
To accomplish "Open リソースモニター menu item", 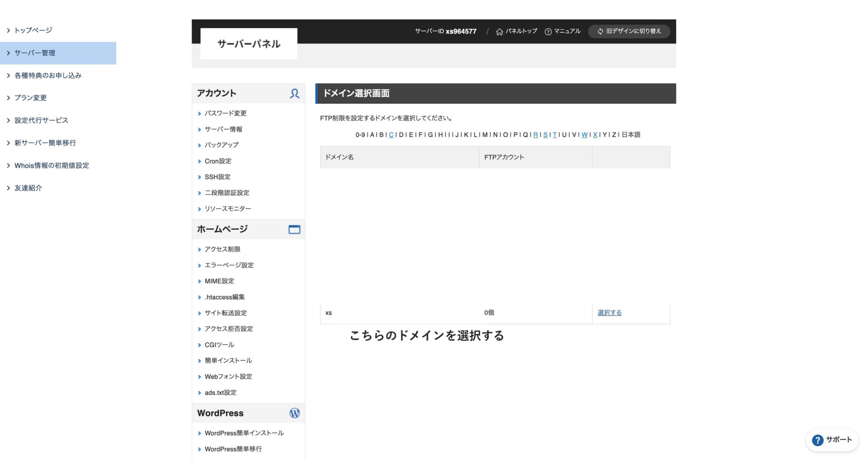I will [228, 209].
